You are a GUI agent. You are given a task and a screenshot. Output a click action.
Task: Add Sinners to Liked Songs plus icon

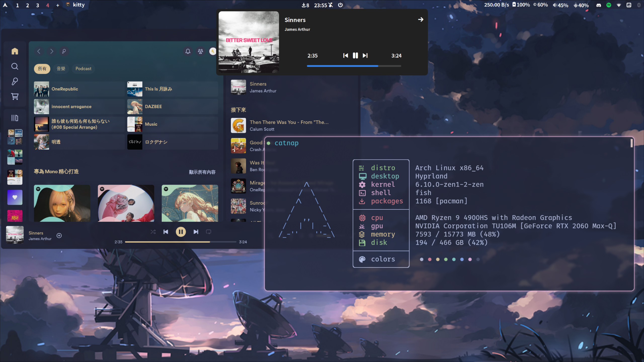click(x=59, y=236)
